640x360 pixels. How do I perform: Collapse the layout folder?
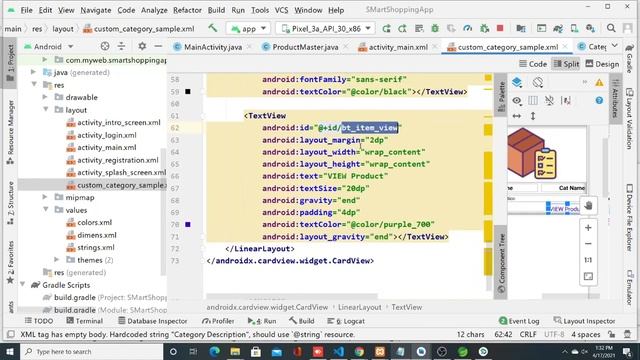click(46, 109)
